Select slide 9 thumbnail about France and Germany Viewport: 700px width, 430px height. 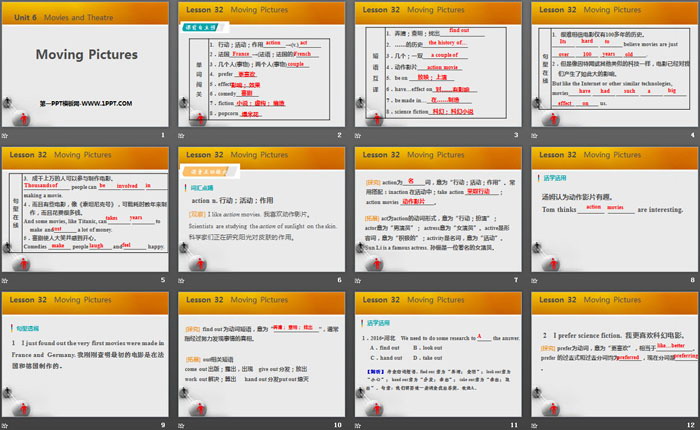85,355
